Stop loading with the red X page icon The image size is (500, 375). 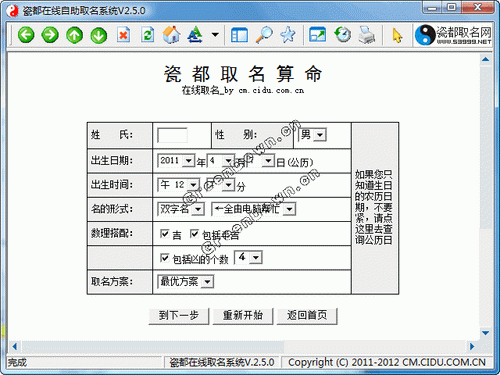click(123, 35)
